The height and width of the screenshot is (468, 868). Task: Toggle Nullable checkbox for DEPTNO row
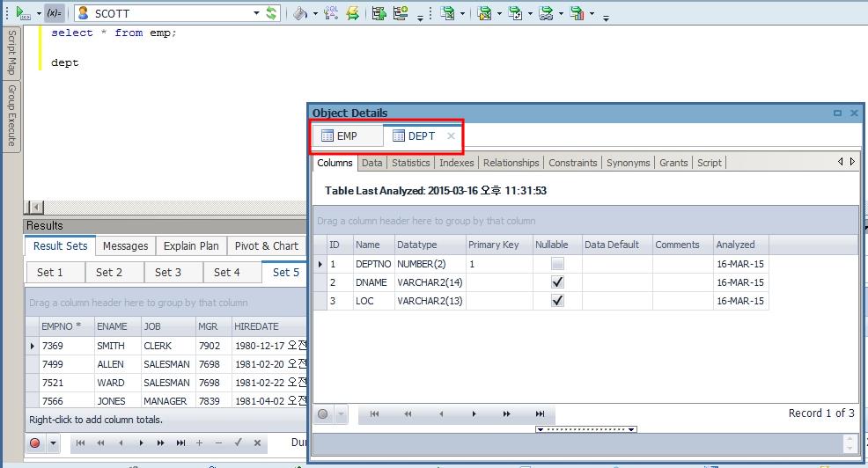pyautogui.click(x=556, y=264)
